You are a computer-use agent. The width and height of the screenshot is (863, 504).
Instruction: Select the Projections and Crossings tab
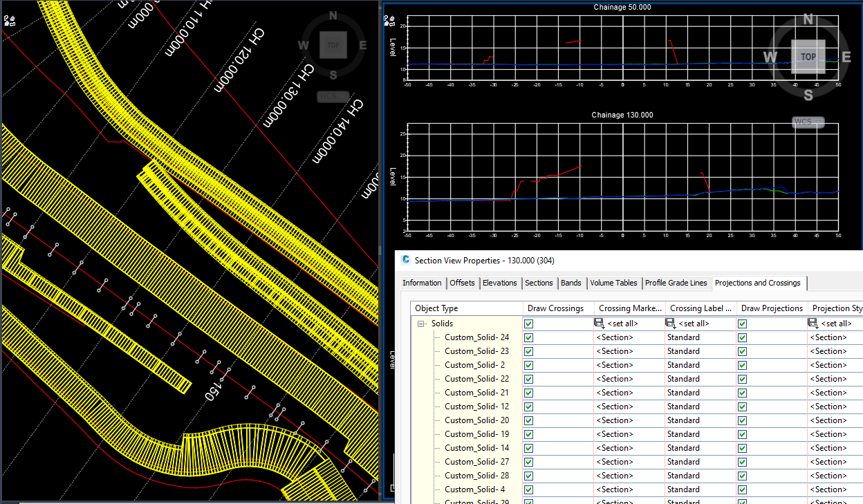coord(758,283)
